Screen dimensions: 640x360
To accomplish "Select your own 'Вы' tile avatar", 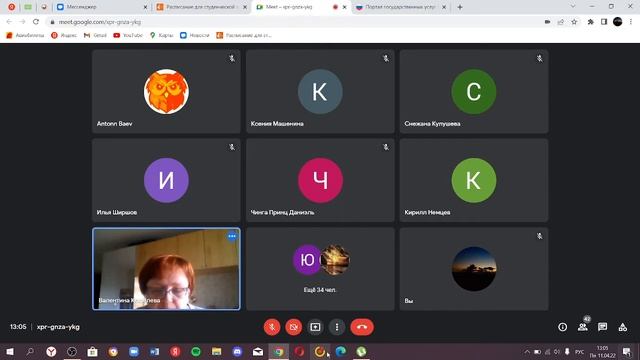I will point(474,269).
